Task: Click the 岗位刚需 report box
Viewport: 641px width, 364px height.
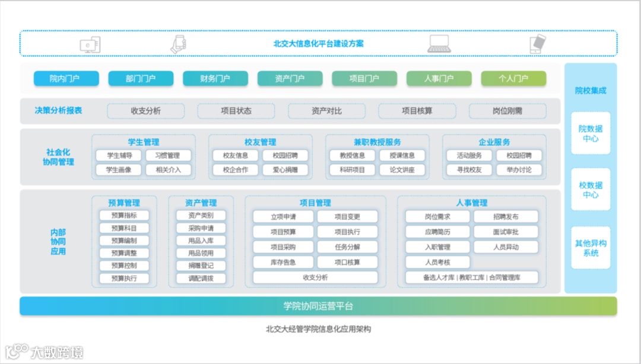Action: pyautogui.click(x=507, y=111)
